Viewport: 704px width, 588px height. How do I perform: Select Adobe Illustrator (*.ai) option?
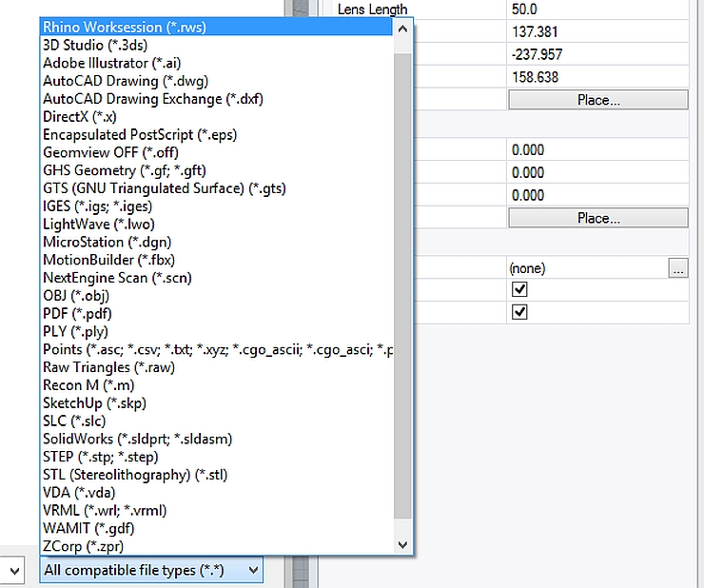216,63
